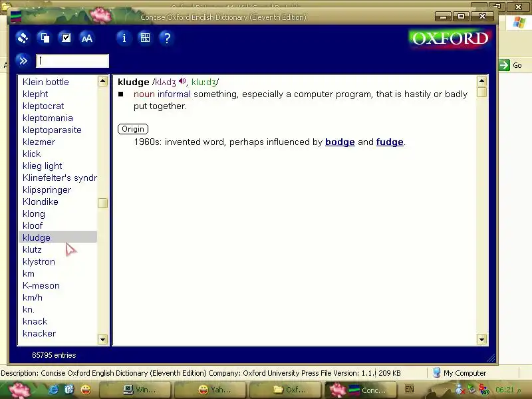Viewport: 532px width, 399px height.
Task: Play the kludge pronunciation audio
Action: coord(182,81)
